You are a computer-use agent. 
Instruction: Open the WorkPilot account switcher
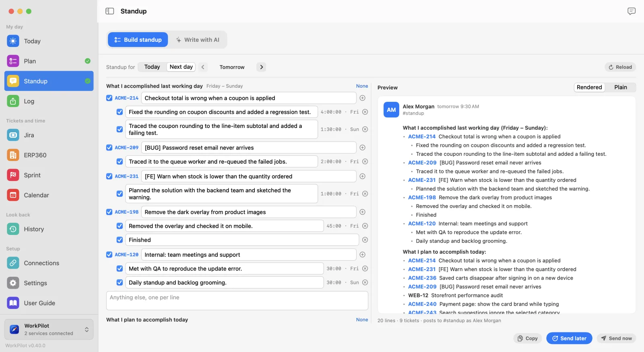49,329
